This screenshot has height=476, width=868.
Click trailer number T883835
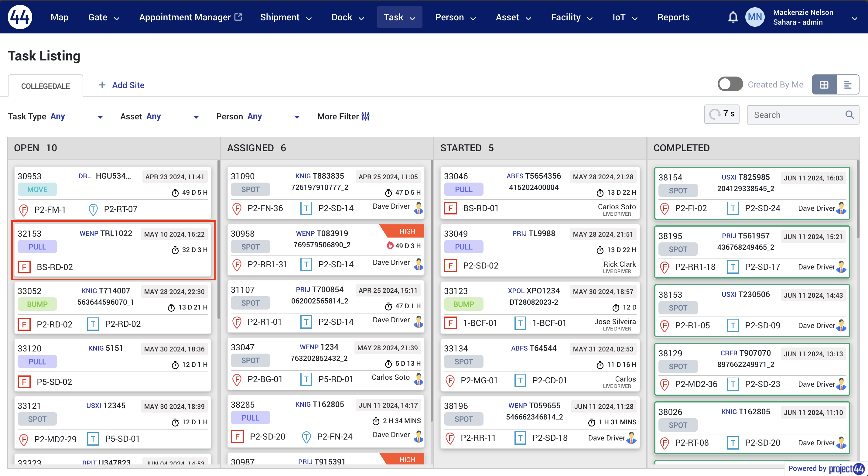[328, 176]
